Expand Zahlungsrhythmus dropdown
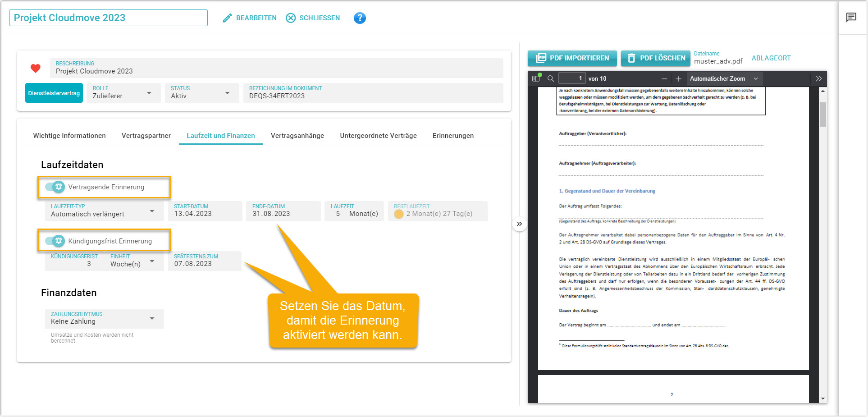The image size is (868, 417). click(x=104, y=318)
